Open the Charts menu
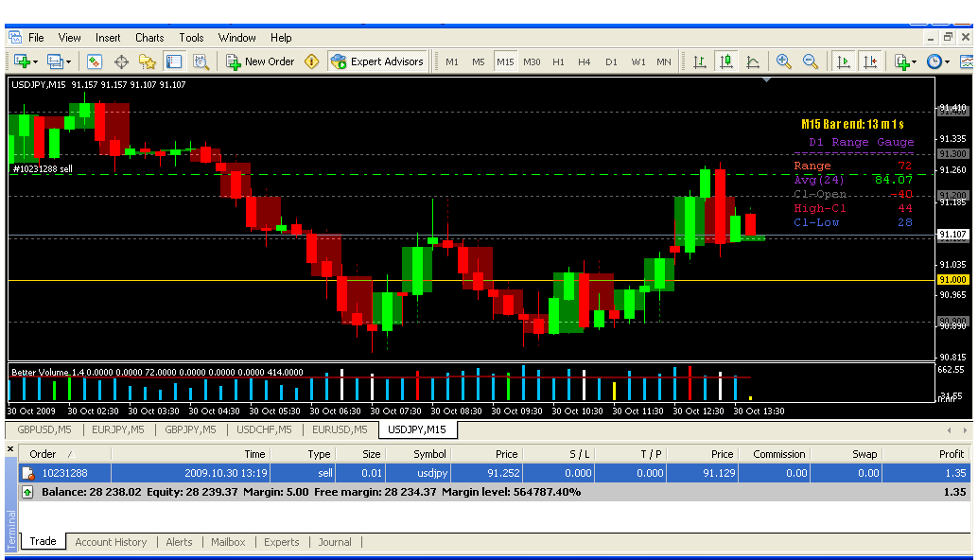 149,38
